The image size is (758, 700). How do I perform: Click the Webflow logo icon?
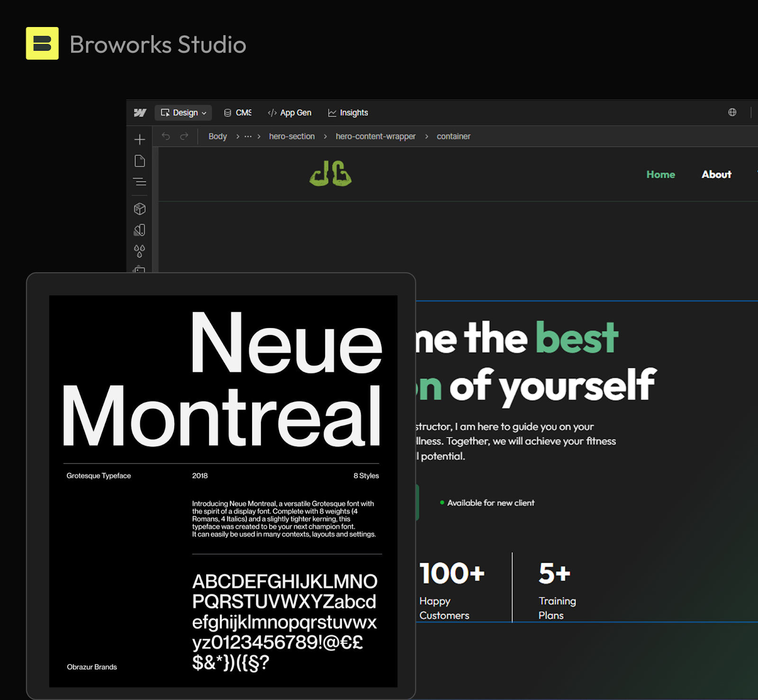[x=139, y=112]
